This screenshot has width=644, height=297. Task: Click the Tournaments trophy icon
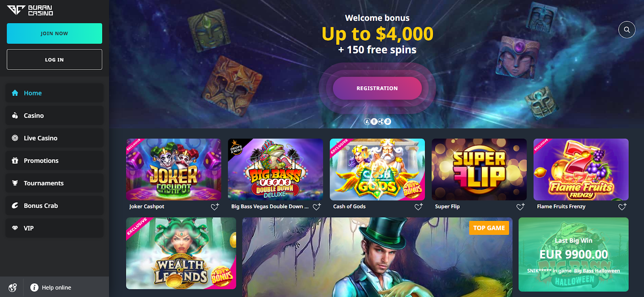15,183
